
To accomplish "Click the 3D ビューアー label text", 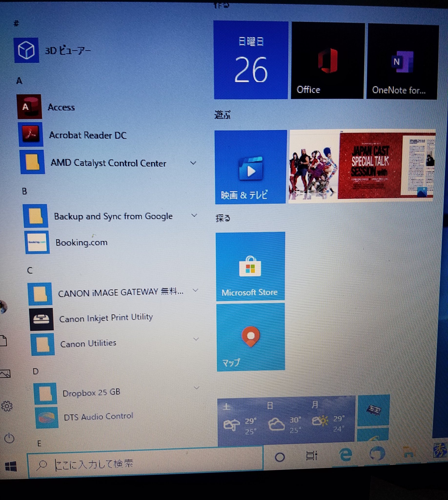I will pyautogui.click(x=68, y=51).
